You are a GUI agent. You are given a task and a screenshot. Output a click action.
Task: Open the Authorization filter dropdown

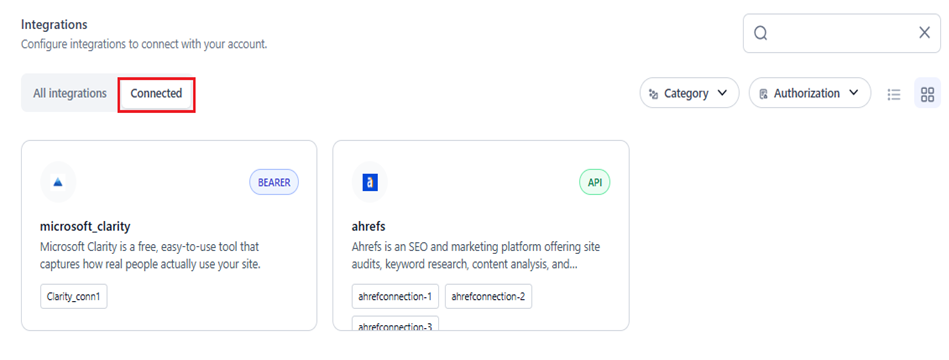[810, 93]
